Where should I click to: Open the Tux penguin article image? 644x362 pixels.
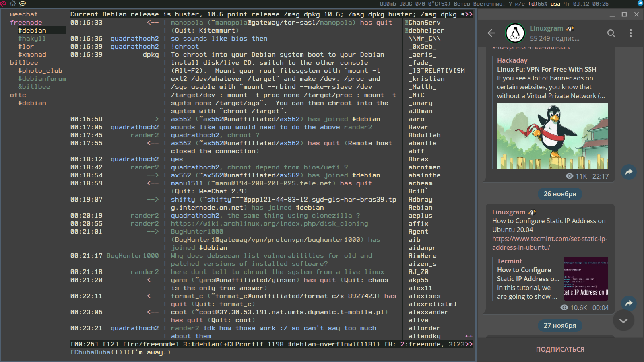(x=552, y=136)
